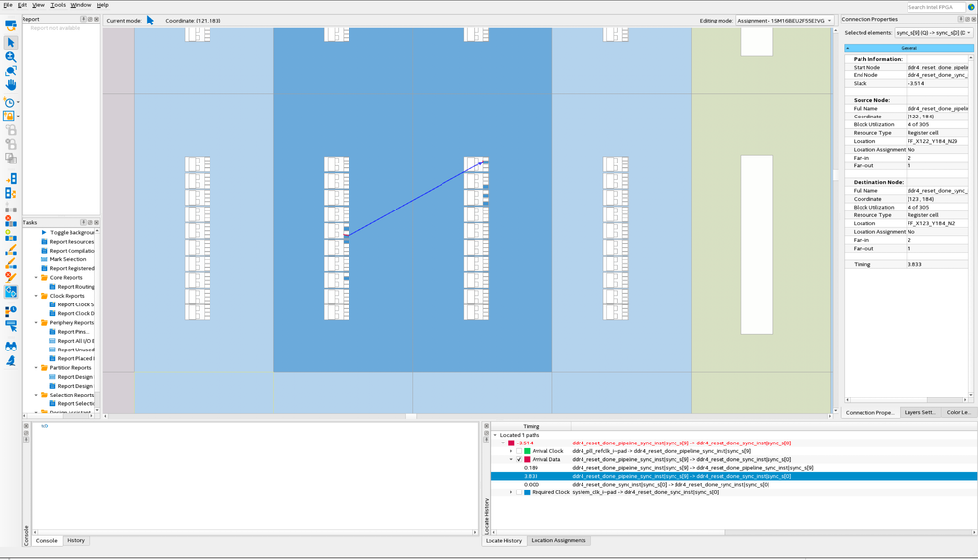This screenshot has height=560, width=978.
Task: Expand the Required Clock row
Action: click(511, 492)
